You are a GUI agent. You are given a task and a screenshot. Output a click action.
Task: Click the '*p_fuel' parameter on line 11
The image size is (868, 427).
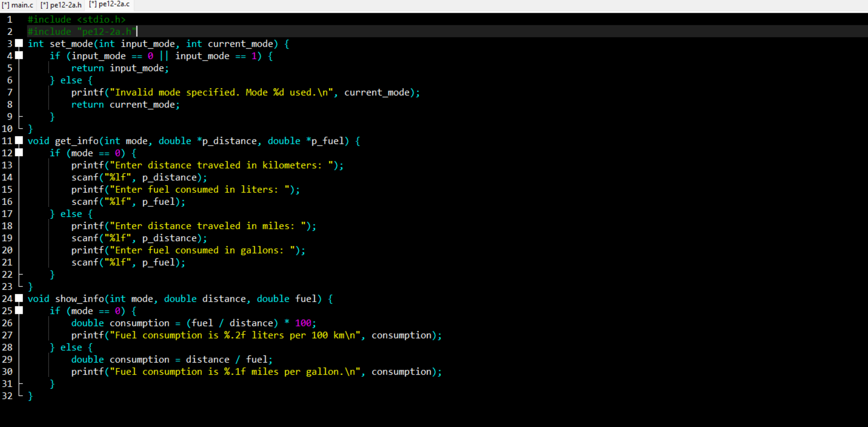(x=325, y=141)
